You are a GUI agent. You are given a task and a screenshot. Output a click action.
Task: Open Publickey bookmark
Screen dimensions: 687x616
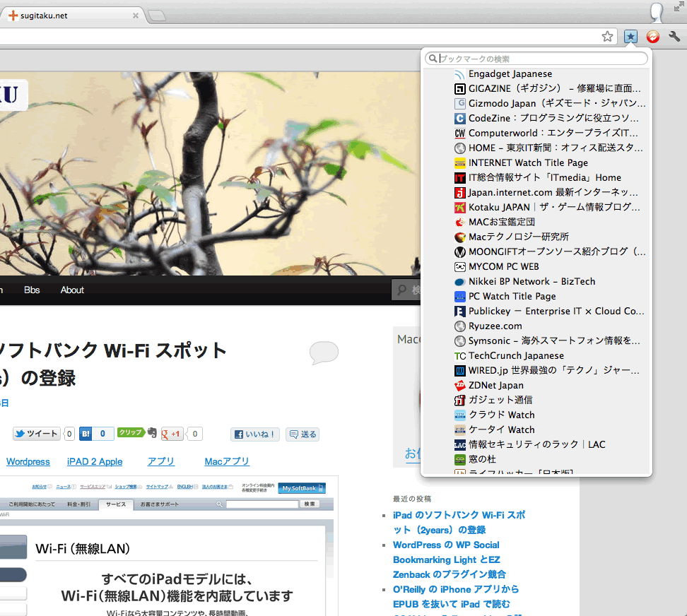point(536,312)
